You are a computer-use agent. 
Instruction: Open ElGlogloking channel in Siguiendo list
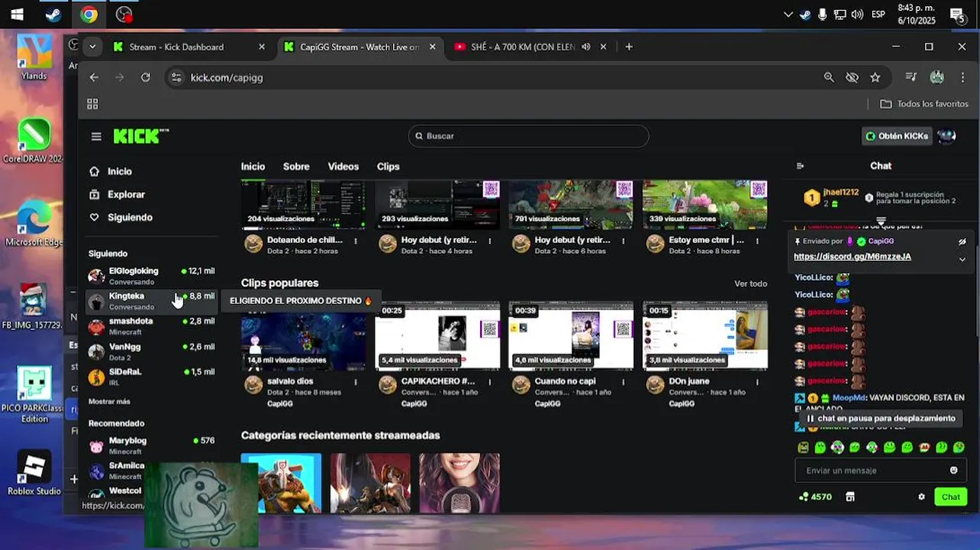(x=152, y=276)
